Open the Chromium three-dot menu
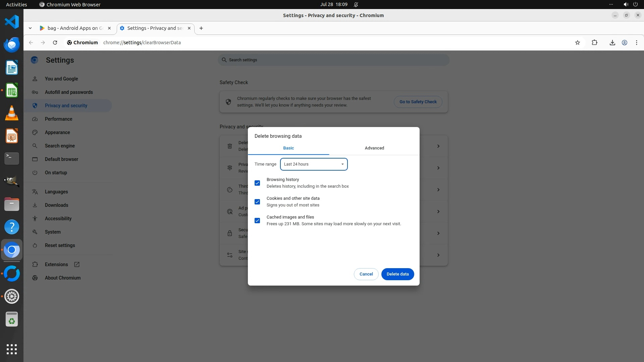 637,43
